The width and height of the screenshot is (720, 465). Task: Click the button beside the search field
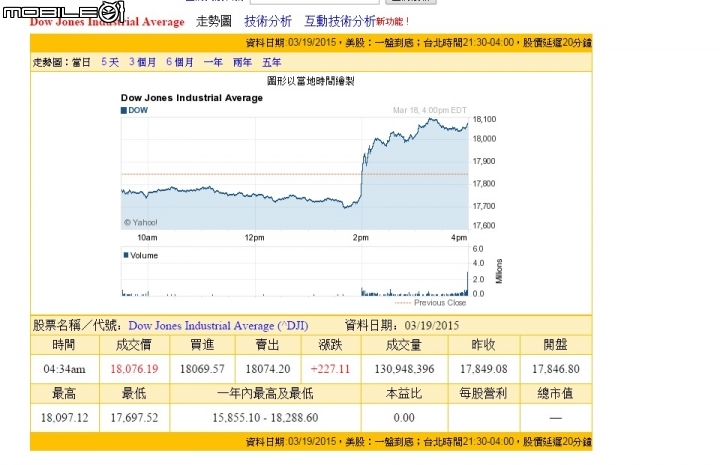(x=411, y=2)
